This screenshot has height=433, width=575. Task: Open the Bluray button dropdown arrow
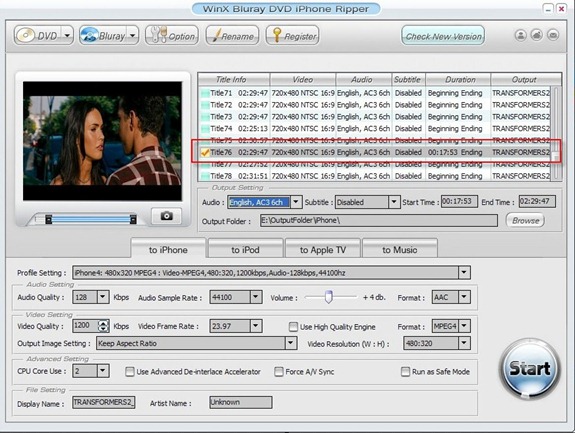point(133,36)
